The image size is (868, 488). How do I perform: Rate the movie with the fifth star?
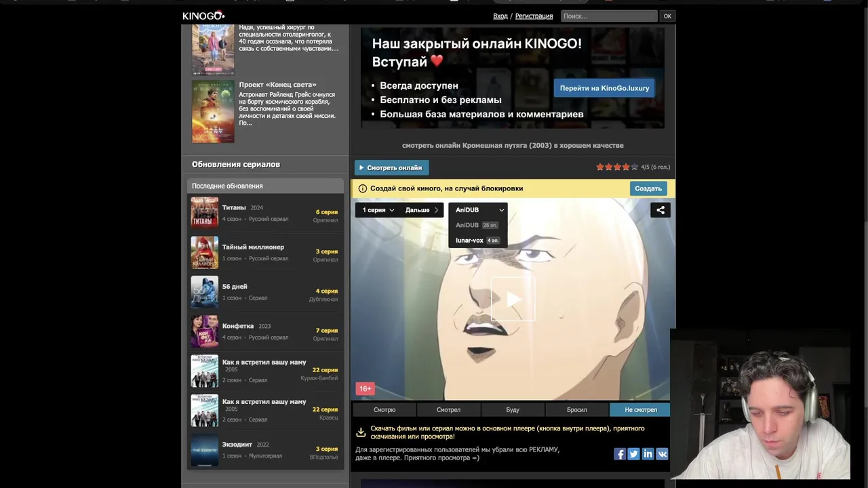635,167
